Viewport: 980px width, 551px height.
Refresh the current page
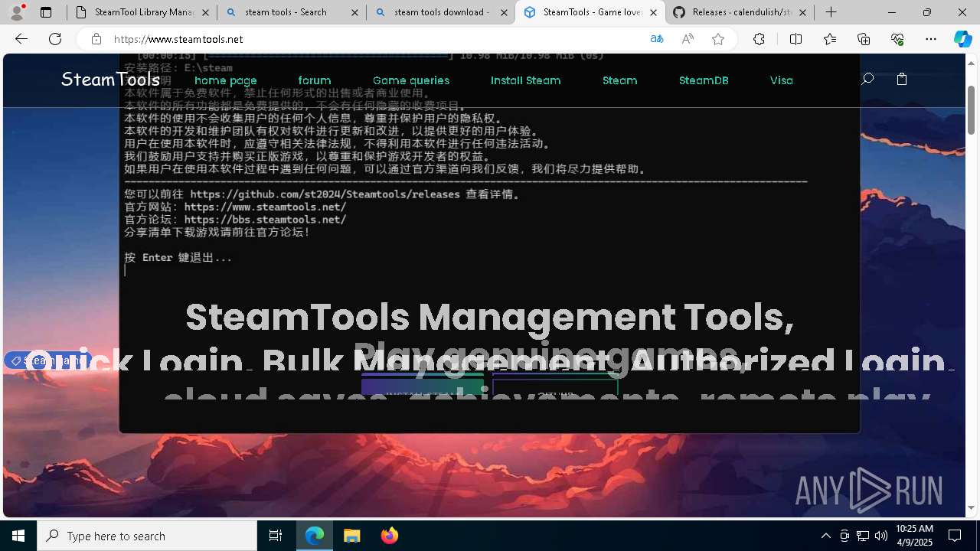(x=55, y=39)
